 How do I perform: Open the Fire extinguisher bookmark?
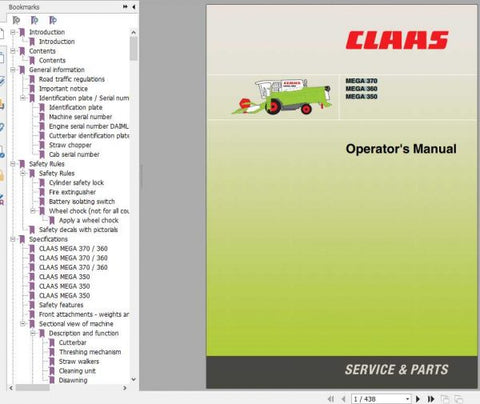(x=72, y=192)
